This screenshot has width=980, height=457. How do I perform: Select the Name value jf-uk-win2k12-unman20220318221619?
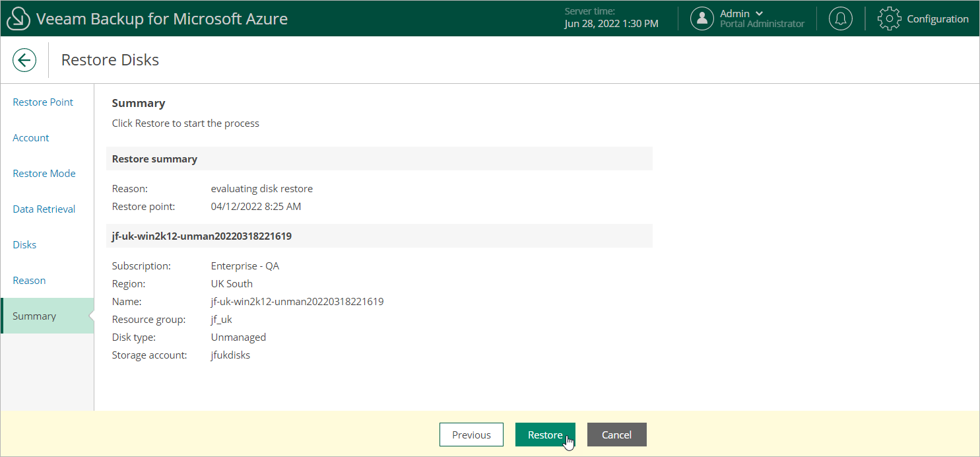(297, 302)
